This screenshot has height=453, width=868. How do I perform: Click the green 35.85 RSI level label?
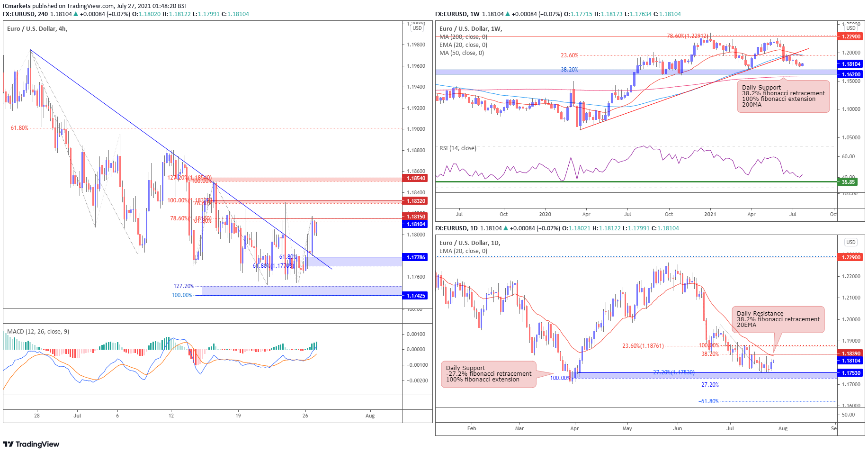click(848, 182)
